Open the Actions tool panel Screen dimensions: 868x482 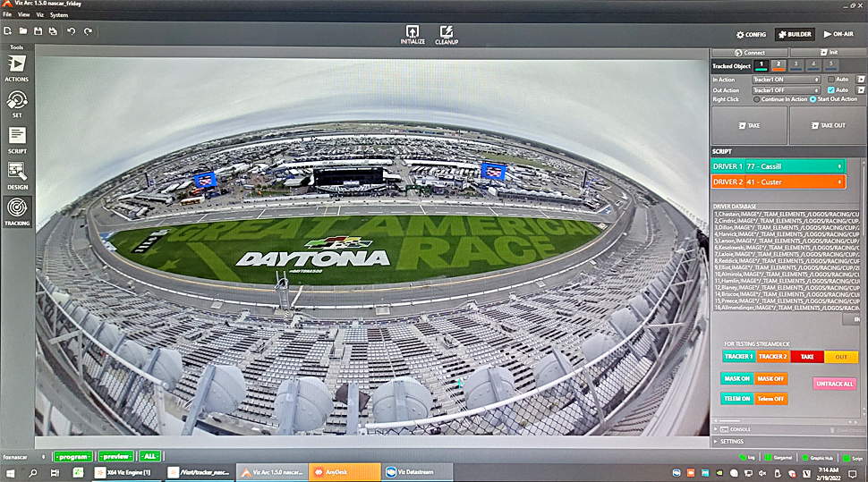pos(17,68)
